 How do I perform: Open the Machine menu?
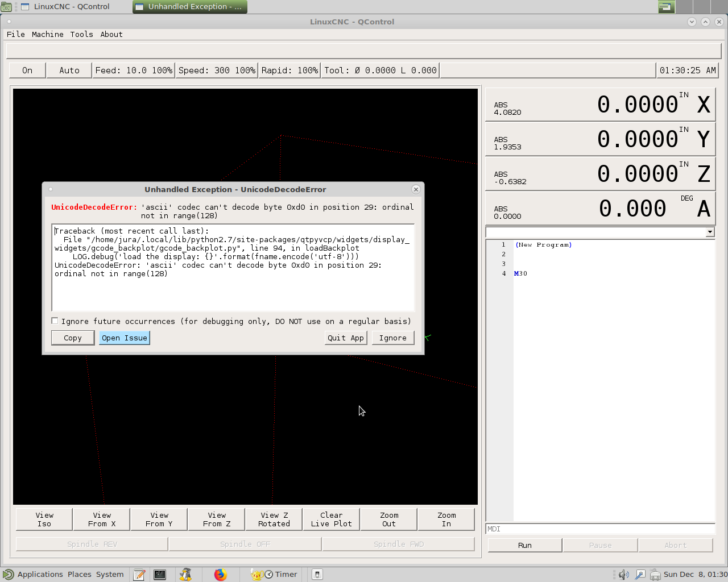coord(48,34)
